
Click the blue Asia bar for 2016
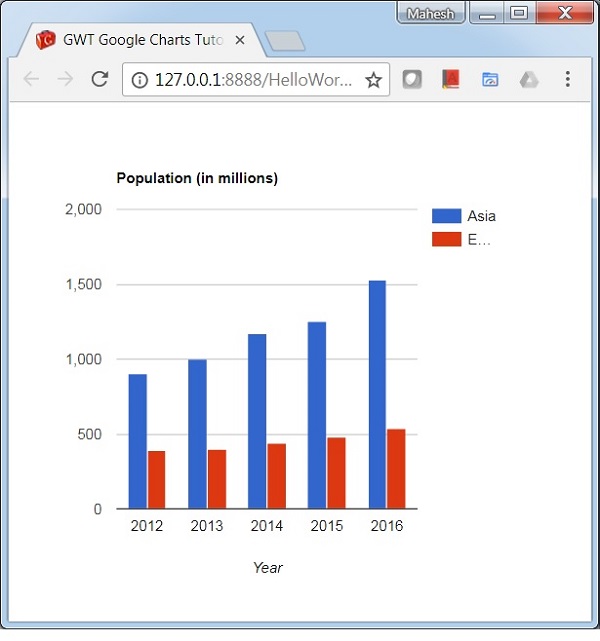click(377, 395)
